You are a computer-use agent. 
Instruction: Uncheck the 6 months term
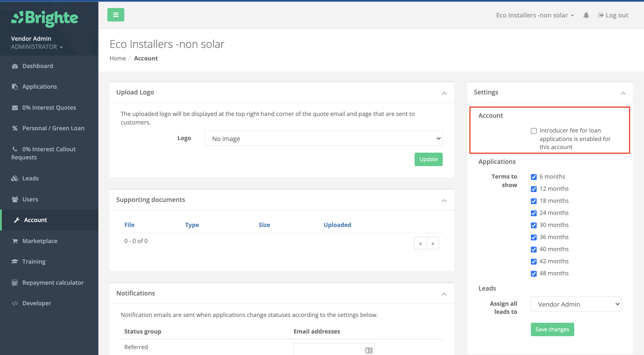coord(534,177)
